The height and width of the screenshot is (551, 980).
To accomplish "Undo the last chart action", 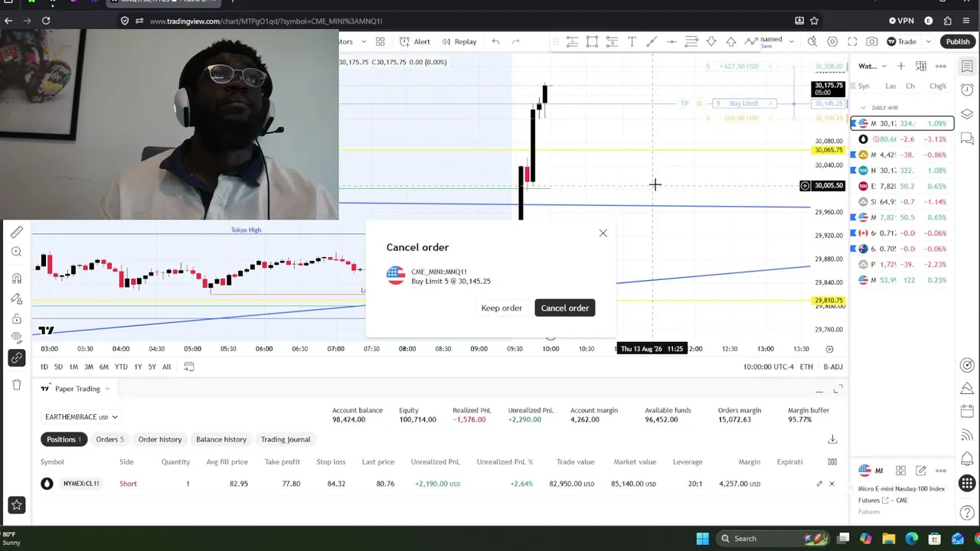I will click(495, 41).
